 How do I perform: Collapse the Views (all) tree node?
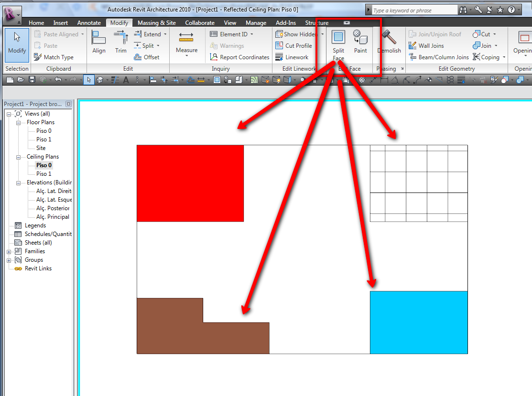(9, 114)
